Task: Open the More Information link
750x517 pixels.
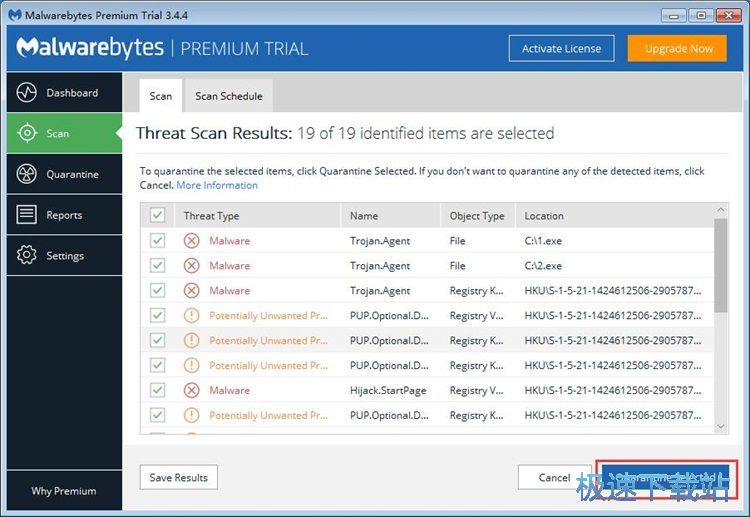Action: (x=217, y=185)
